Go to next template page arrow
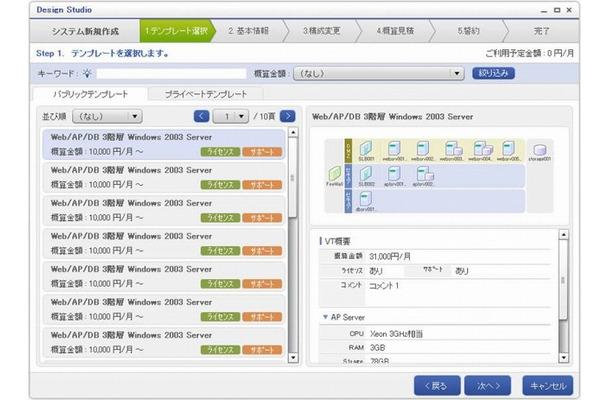The width and height of the screenshot is (610, 400). pyautogui.click(x=287, y=116)
